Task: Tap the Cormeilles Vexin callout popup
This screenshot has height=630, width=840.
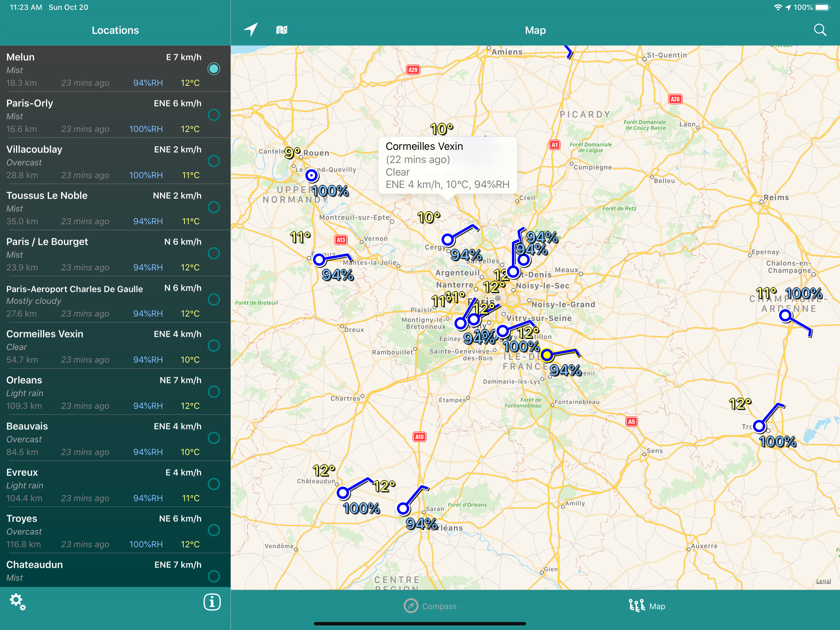Action: (x=447, y=165)
